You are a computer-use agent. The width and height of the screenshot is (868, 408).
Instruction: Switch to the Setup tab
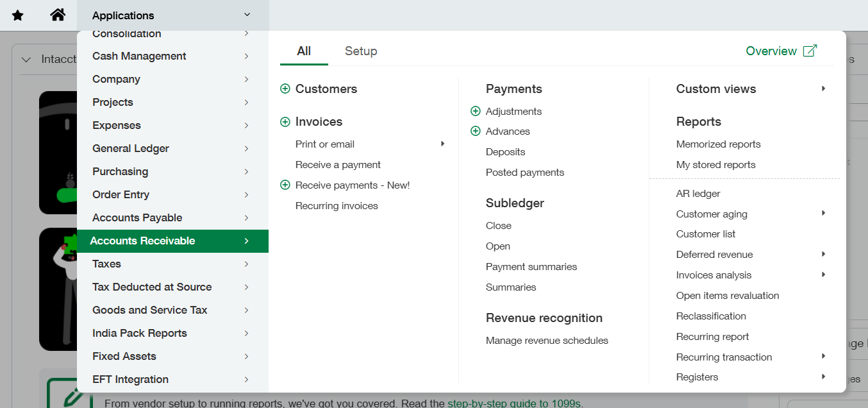361,51
